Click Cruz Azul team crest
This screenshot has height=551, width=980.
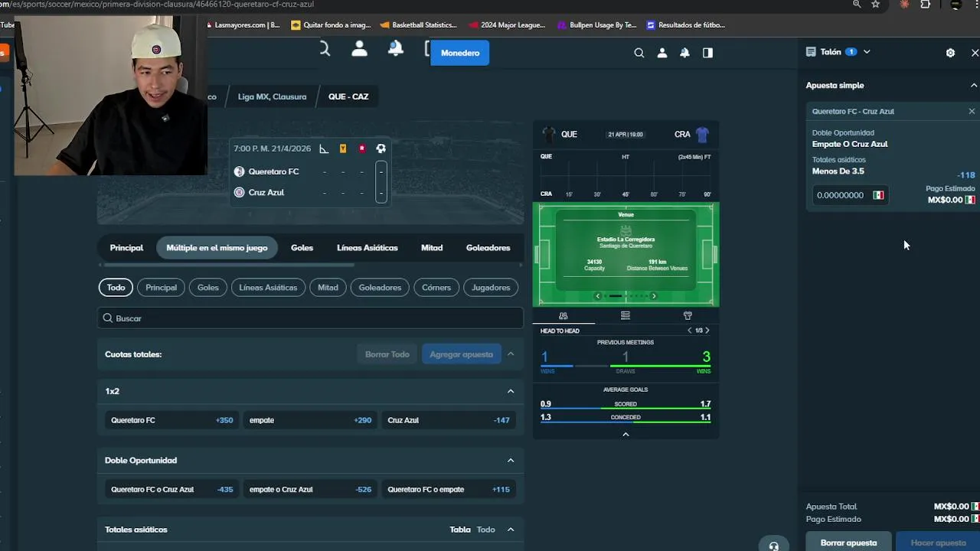tap(239, 192)
